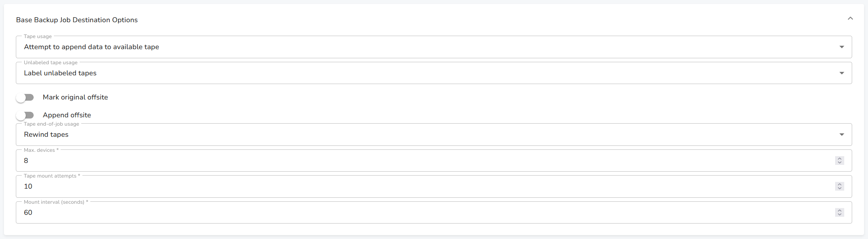Turn on the Append offsite switch
The width and height of the screenshot is (868, 239).
25,115
